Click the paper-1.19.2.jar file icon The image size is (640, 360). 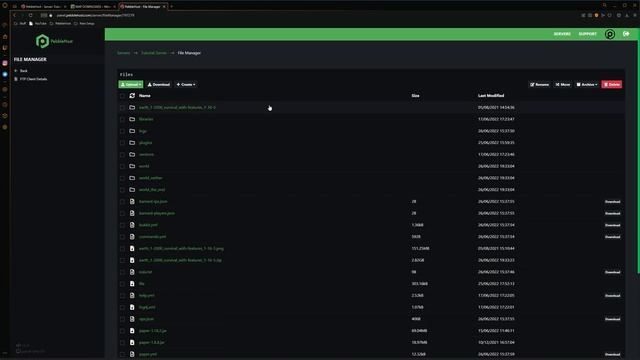[x=132, y=331]
